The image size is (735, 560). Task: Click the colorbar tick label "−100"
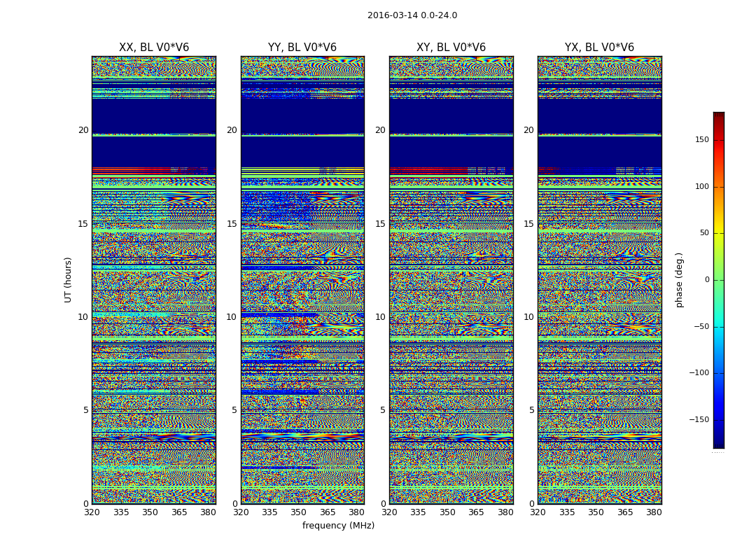[x=699, y=373]
